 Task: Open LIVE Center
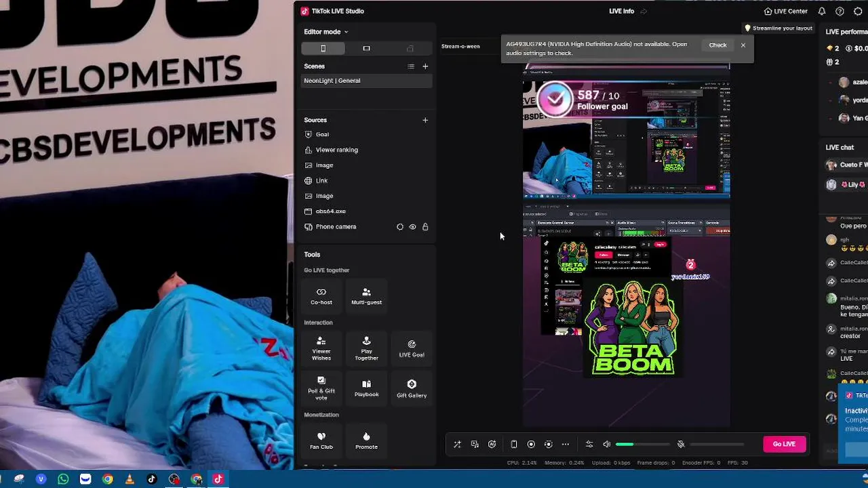pyautogui.click(x=786, y=12)
